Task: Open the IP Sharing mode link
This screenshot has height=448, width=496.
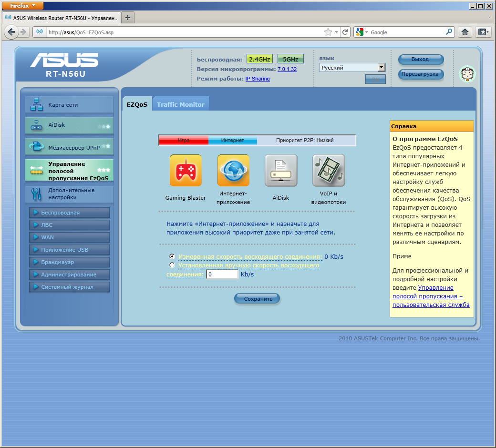Action: point(258,79)
